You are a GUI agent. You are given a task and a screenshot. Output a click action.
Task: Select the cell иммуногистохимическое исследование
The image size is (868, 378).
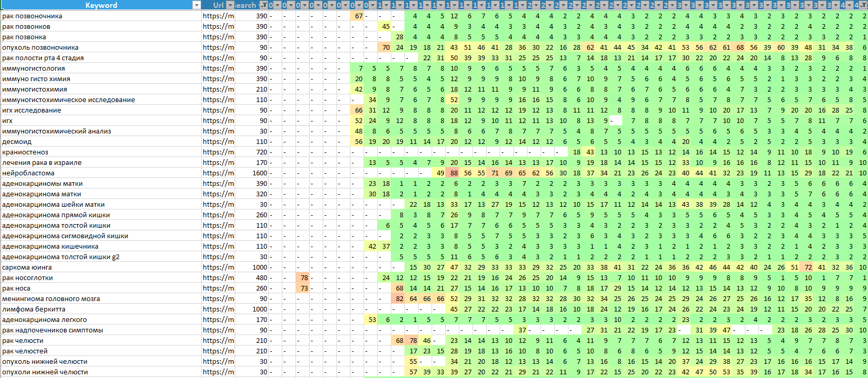pyautogui.click(x=69, y=100)
